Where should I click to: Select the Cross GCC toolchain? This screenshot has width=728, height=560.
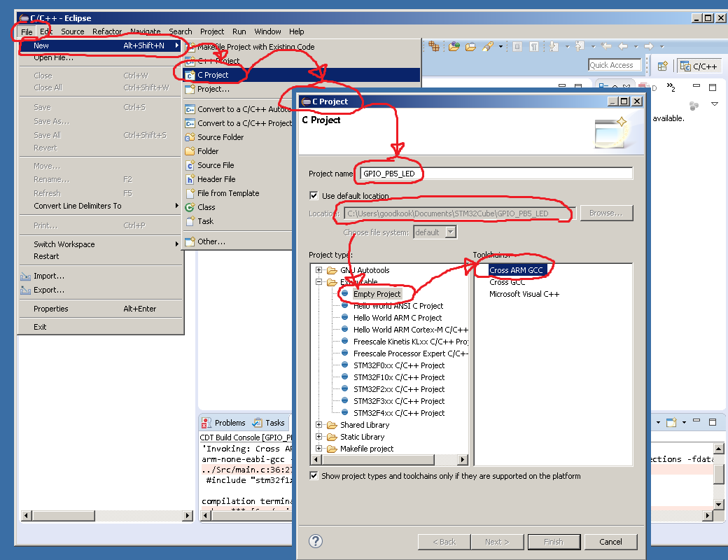(x=507, y=282)
